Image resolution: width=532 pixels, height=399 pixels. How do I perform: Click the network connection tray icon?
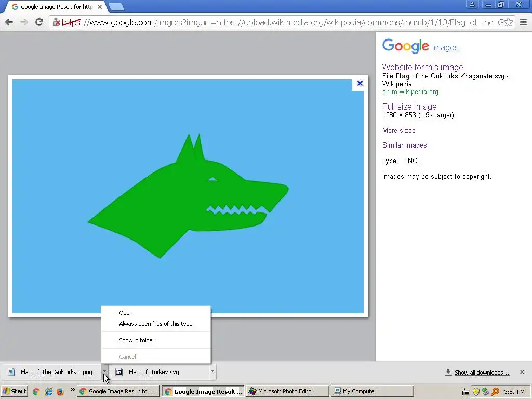tap(486, 392)
